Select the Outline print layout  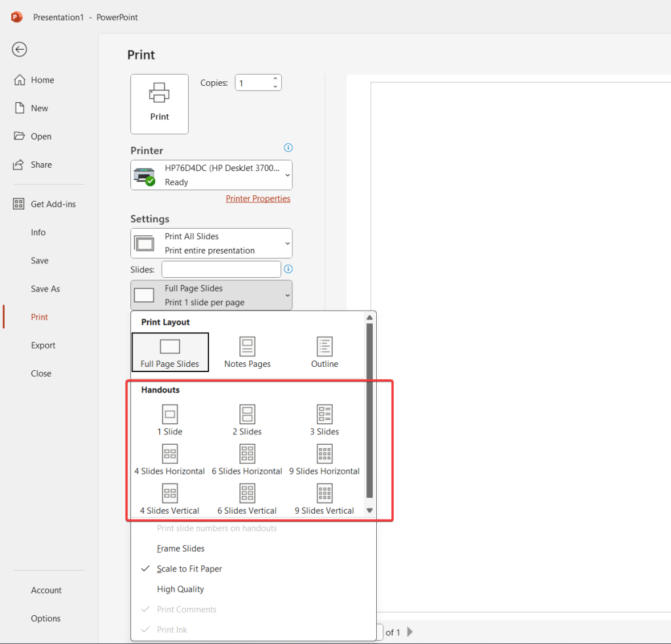point(324,352)
